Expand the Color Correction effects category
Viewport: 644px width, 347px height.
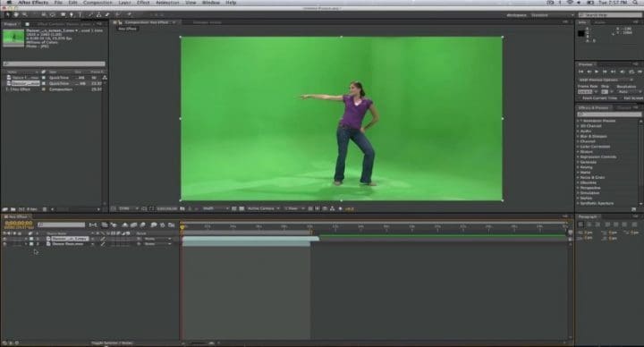[x=595, y=147]
